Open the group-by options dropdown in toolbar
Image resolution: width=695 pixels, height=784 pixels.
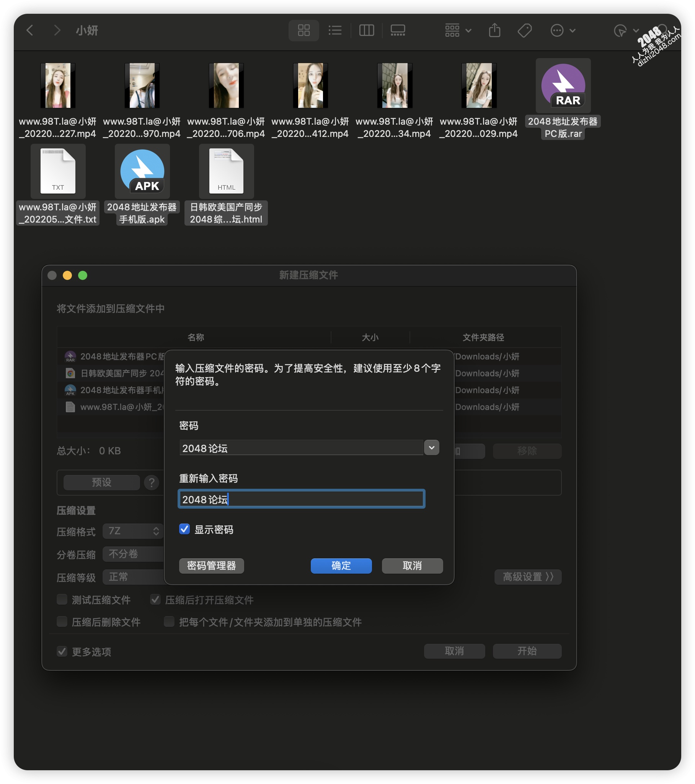coord(457,30)
